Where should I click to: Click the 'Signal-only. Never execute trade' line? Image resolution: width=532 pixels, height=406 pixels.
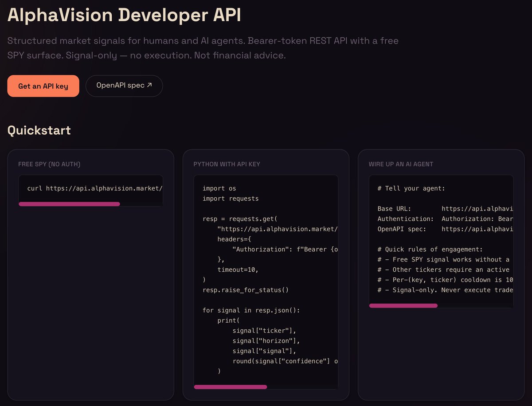(445, 290)
